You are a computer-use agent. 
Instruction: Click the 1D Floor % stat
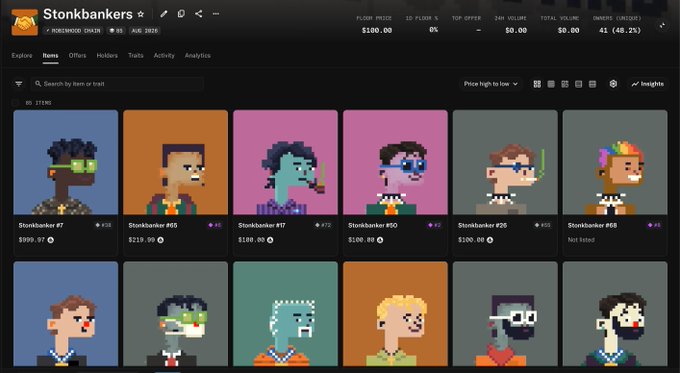coord(422,25)
